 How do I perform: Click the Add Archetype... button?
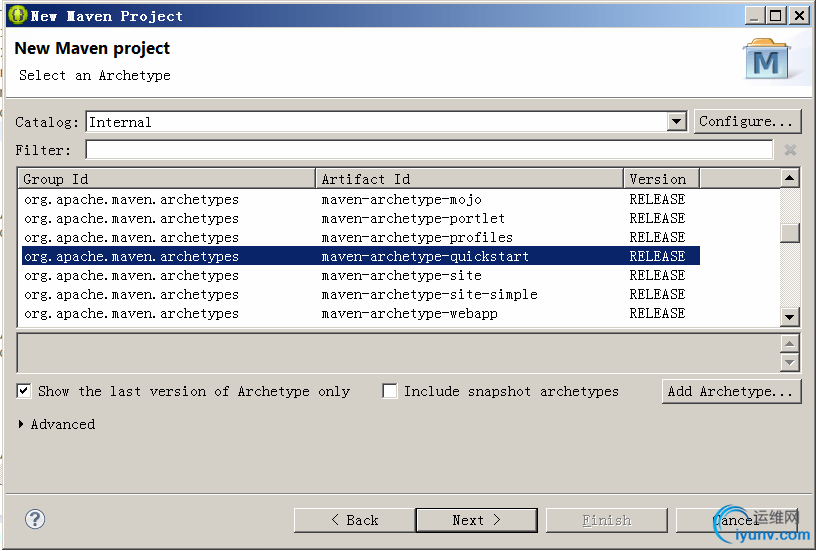click(731, 391)
